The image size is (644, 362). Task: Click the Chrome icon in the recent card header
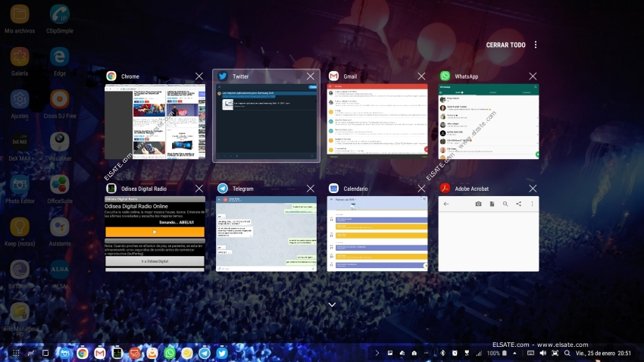[x=111, y=76]
